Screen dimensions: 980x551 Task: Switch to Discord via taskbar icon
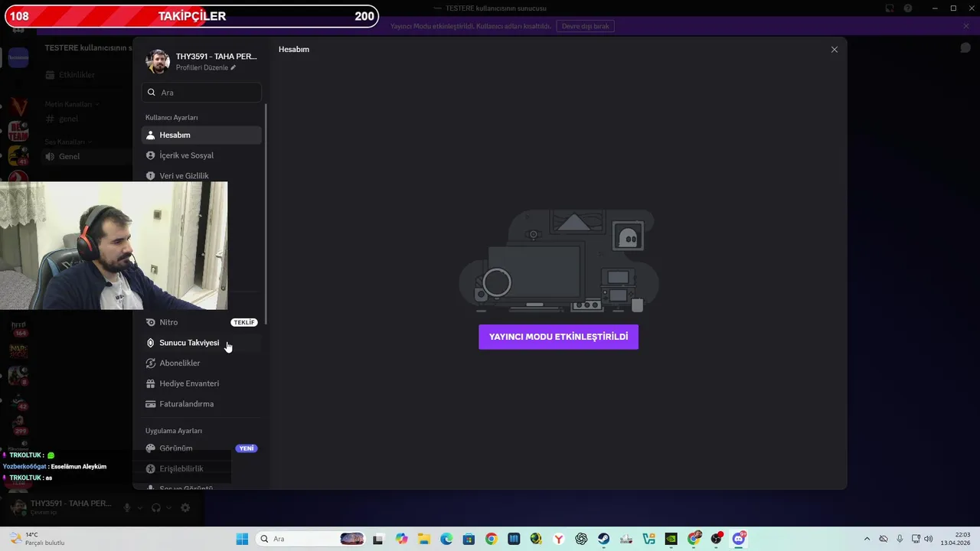(739, 539)
